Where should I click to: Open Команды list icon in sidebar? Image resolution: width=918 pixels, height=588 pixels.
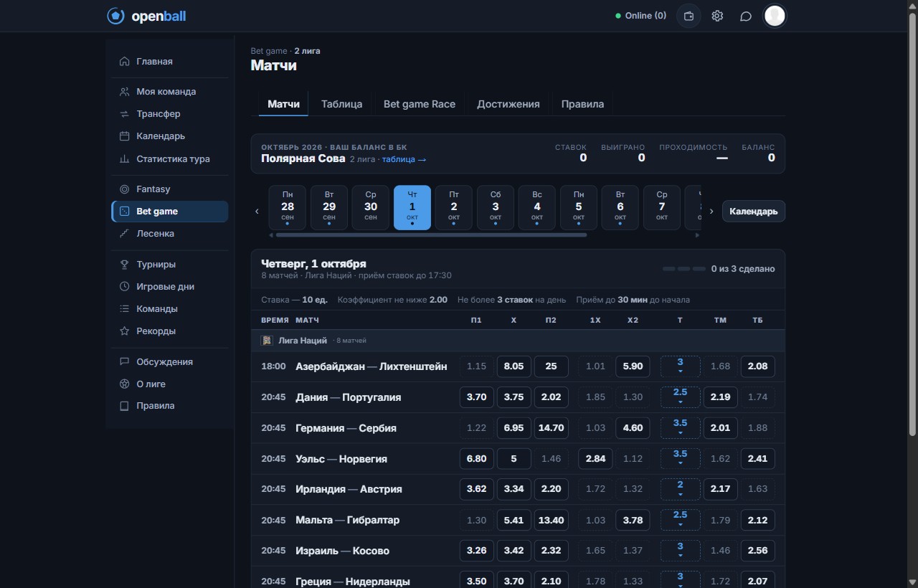point(124,309)
